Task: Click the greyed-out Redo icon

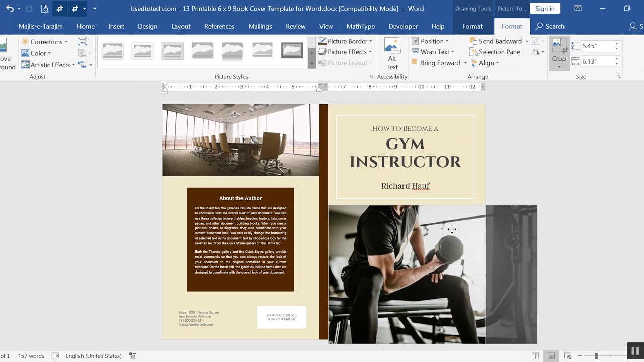Action: [x=29, y=9]
